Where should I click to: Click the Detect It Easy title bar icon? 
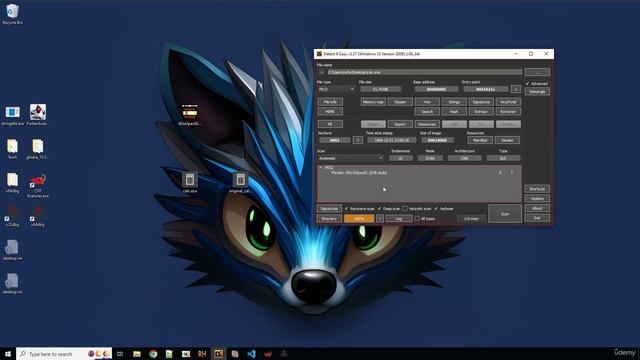tap(320, 54)
